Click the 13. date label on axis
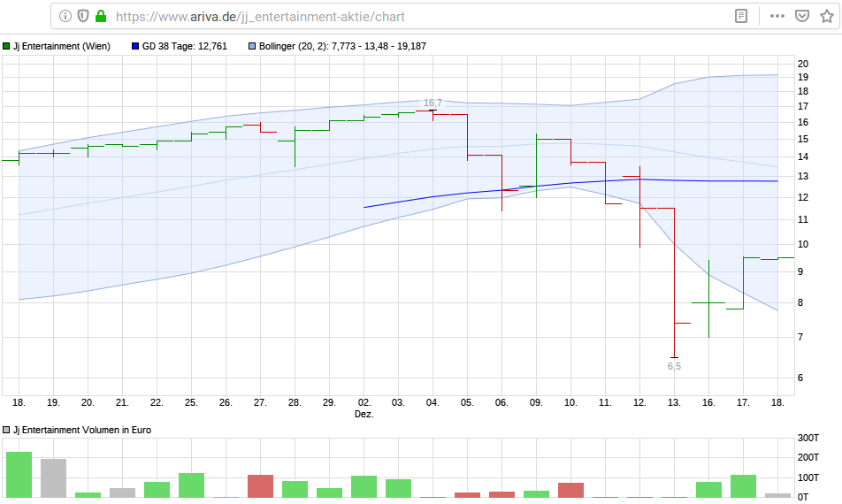Screen dimensions: 842x504 point(674,402)
